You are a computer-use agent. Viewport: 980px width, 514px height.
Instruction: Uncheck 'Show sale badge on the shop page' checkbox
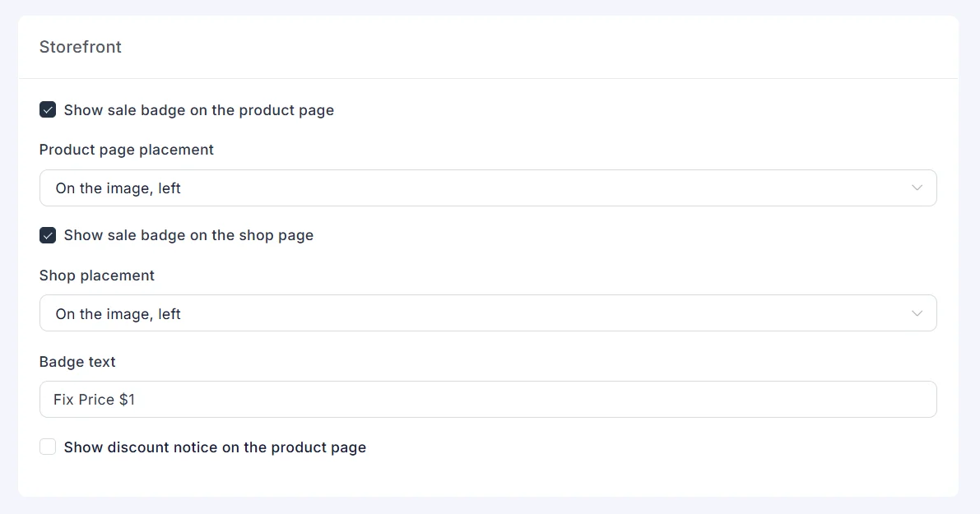(48, 235)
